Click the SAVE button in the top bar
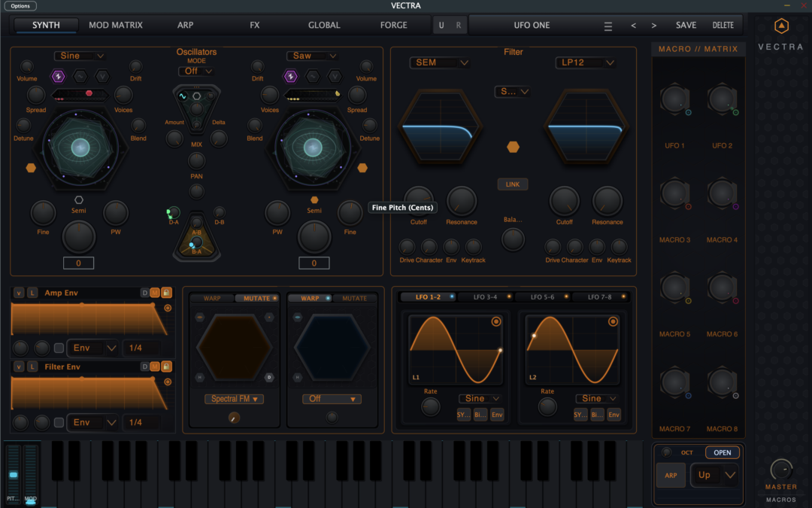This screenshot has height=508, width=812. [x=686, y=24]
